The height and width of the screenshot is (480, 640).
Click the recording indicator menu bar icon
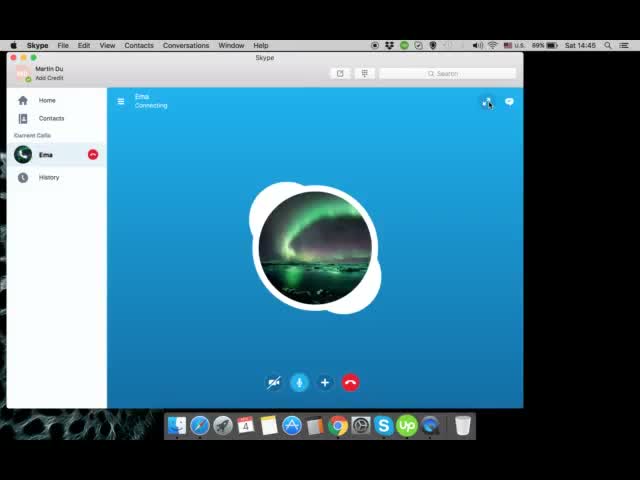375,45
